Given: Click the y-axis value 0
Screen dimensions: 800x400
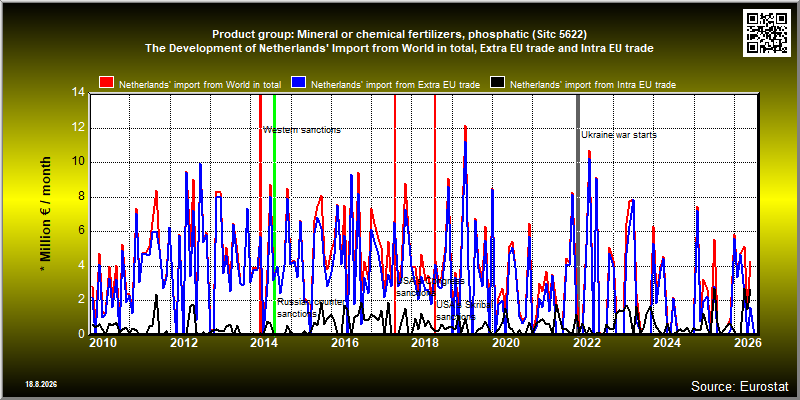Looking at the screenshot, I should pos(81,334).
